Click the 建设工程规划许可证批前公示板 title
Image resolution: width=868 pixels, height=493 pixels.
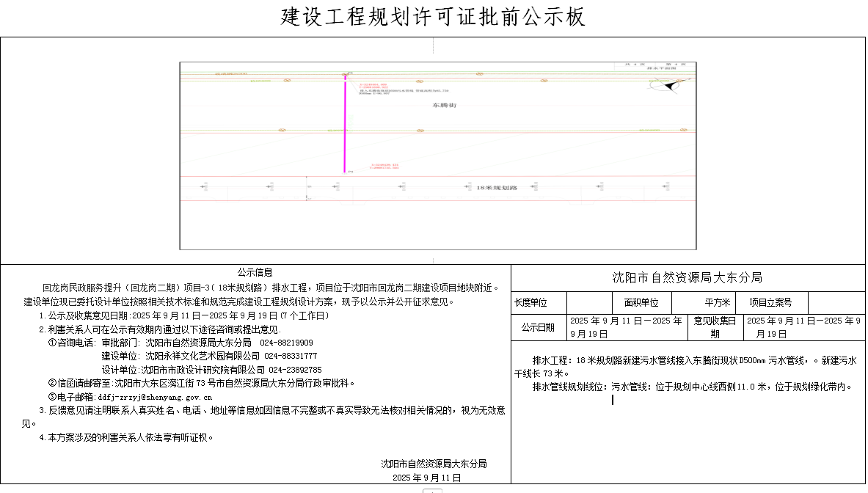434,17
